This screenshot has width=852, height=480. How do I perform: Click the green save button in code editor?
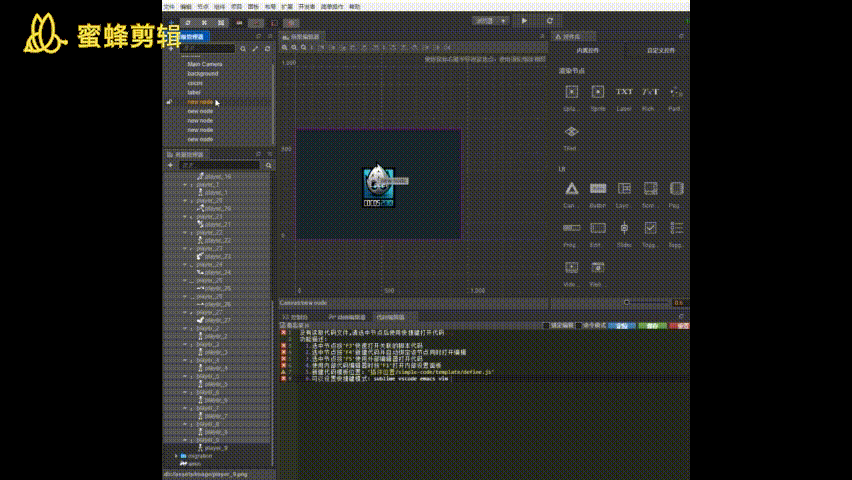click(653, 326)
